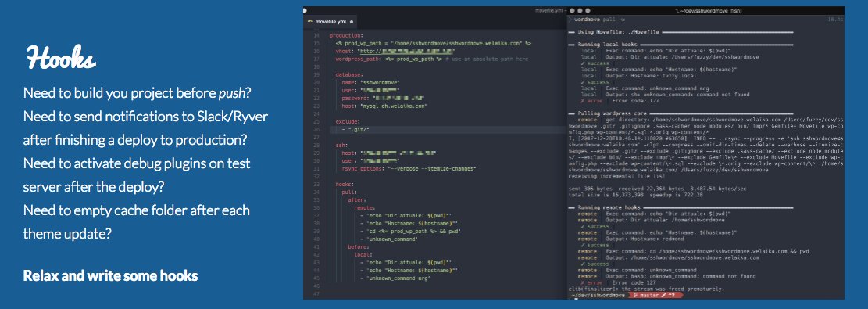Click 'Relax and write some hooks' text
The height and width of the screenshot is (309, 868).
[110, 275]
